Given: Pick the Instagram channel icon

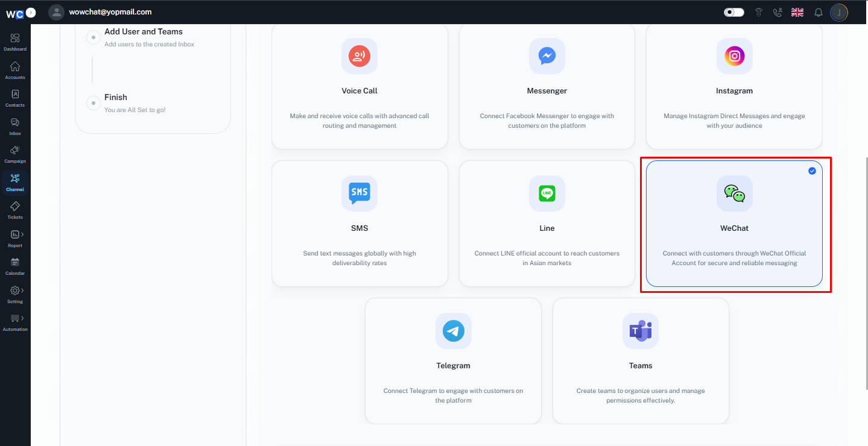Looking at the screenshot, I should coord(735,56).
